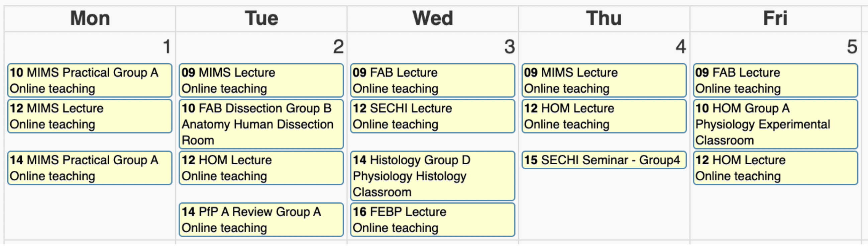Click the Mon column header
Screen dimensions: 868x251
click(x=90, y=18)
